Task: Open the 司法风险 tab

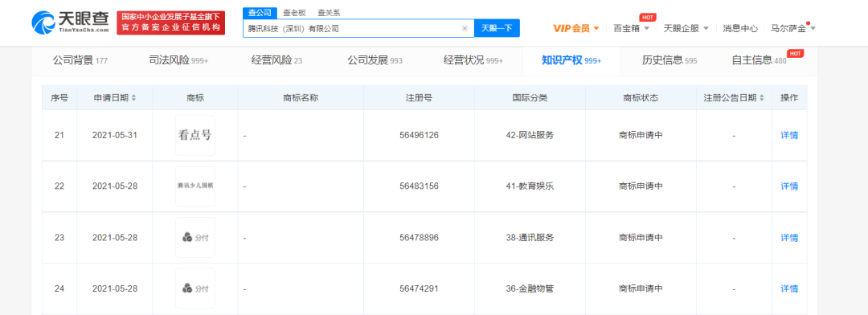Action: 178,60
